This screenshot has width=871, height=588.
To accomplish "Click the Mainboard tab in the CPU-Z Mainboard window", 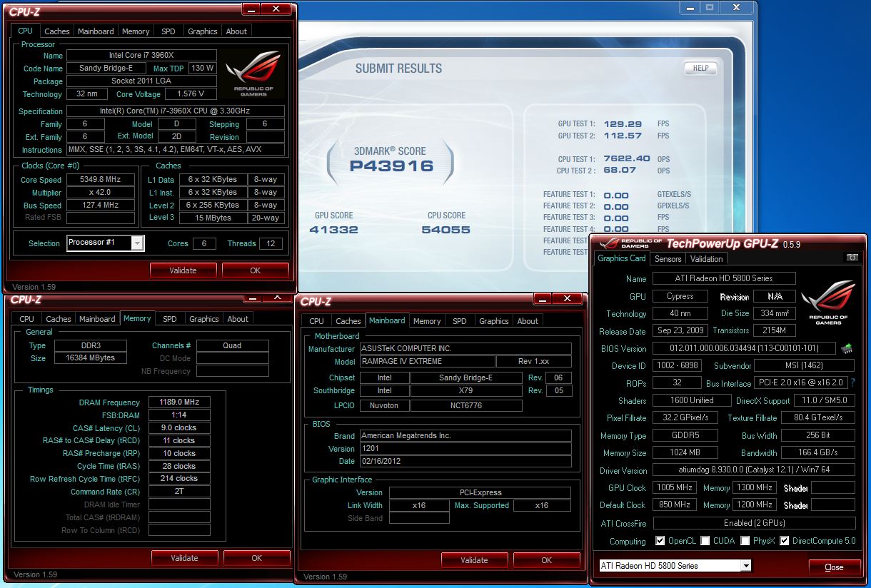I will [387, 320].
